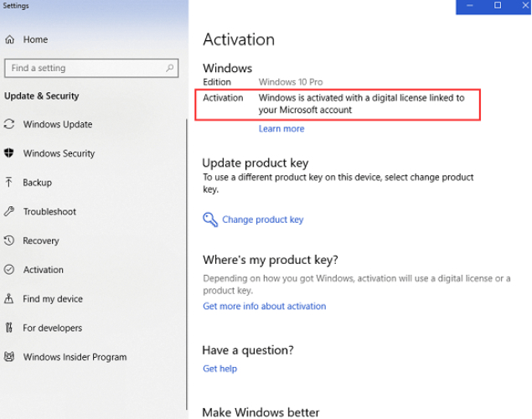
Task: Open the Learn more link
Action: pos(281,129)
